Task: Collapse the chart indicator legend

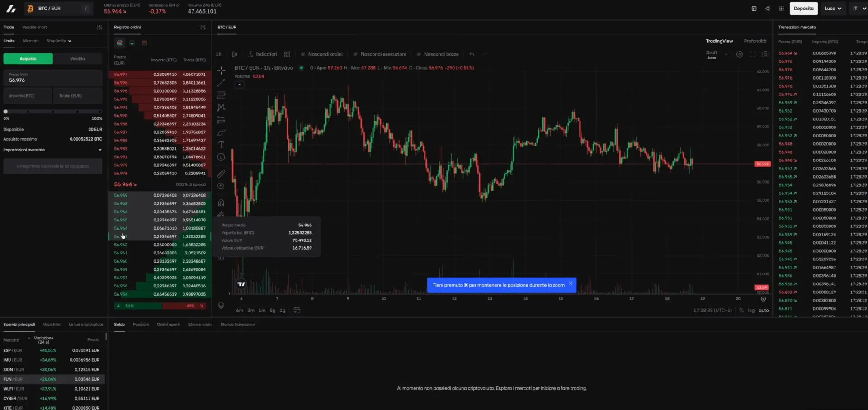Action: click(239, 85)
